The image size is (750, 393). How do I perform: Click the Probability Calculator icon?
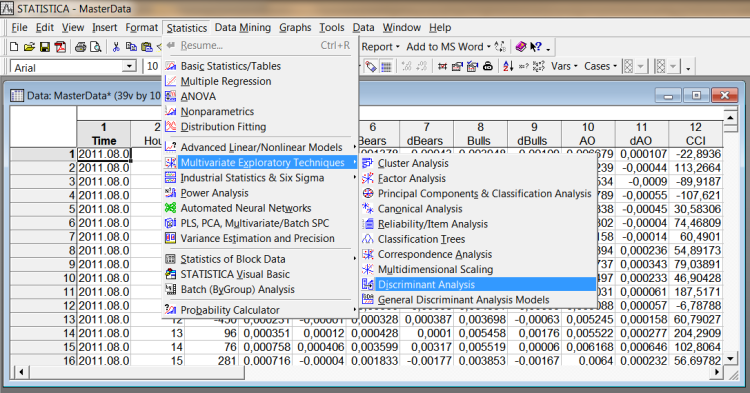(x=171, y=310)
